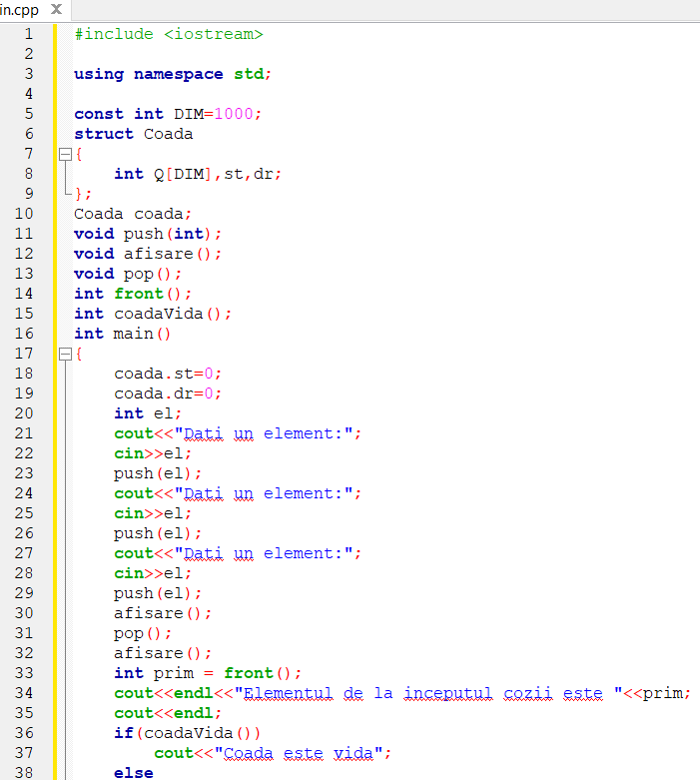Click the 'int el;' declaration
The height and width of the screenshot is (780, 700).
click(x=147, y=413)
